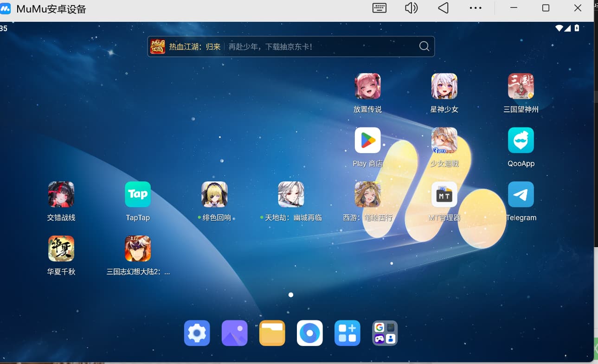Open MT管理器 file manager app
The image size is (598, 364).
pos(444,194)
